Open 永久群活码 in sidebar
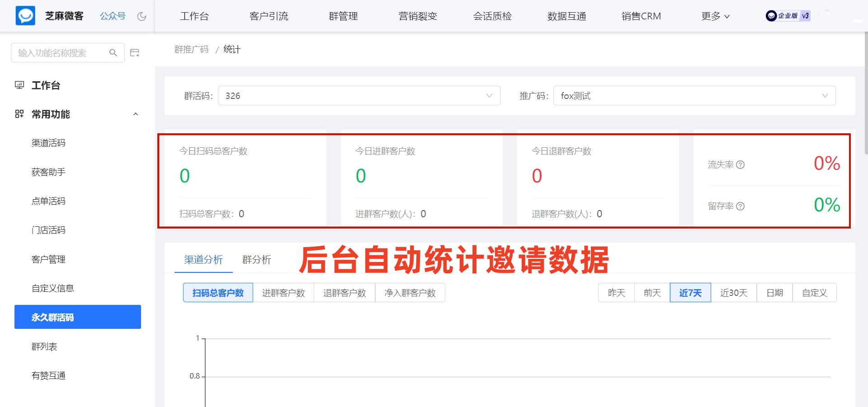Viewport: 868px width, 407px height. (x=78, y=317)
